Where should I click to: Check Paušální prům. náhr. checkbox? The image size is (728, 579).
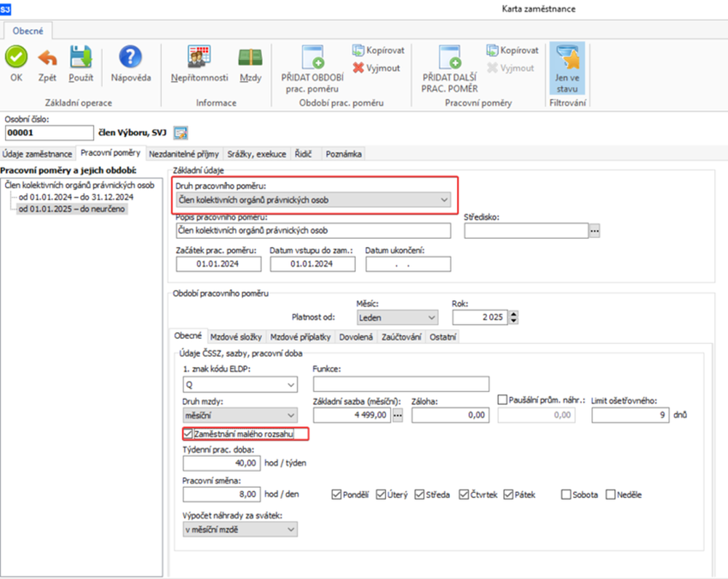503,399
